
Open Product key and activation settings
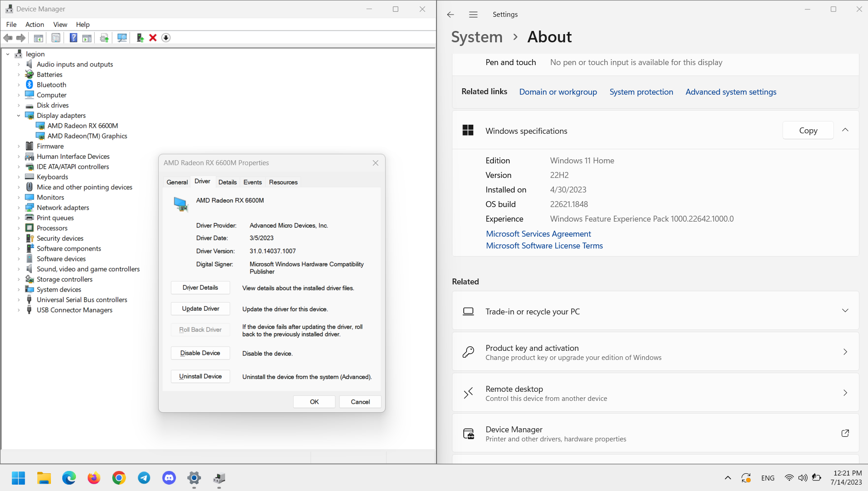(655, 352)
